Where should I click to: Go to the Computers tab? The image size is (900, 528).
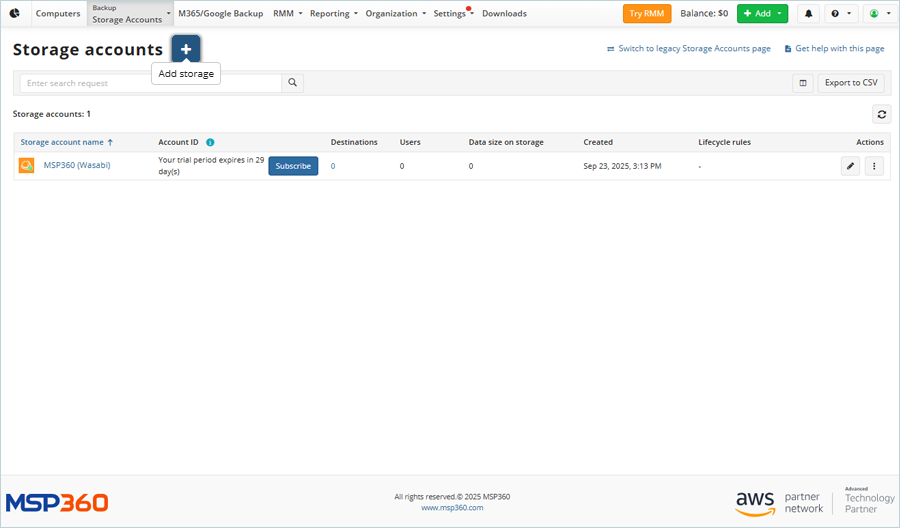(58, 14)
